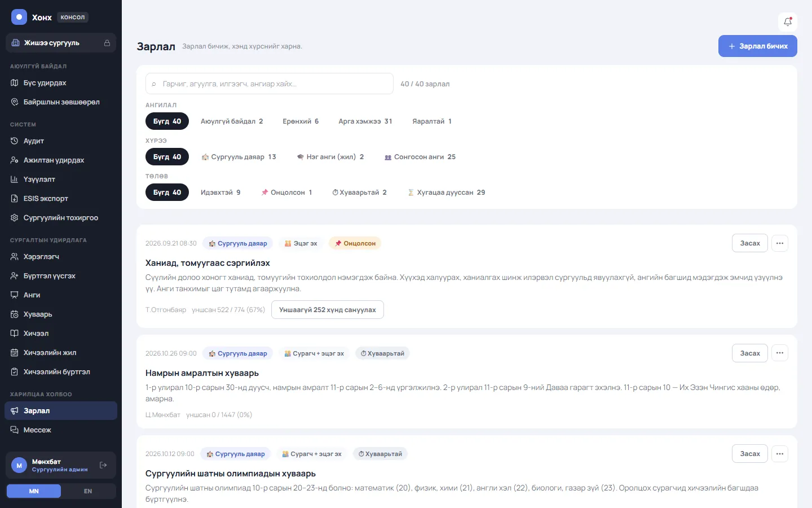
Task: Go to Анги in the sidebar
Action: click(x=61, y=295)
